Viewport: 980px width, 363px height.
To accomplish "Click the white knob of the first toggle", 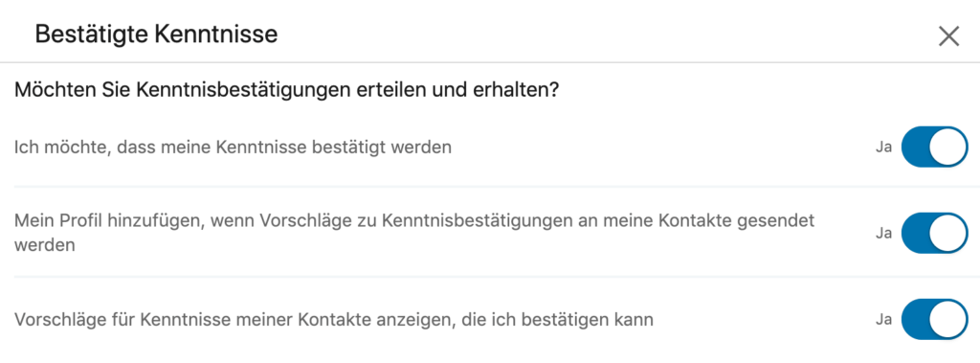I will pyautogui.click(x=947, y=147).
